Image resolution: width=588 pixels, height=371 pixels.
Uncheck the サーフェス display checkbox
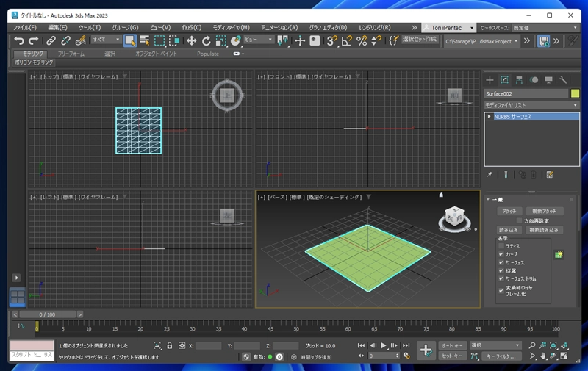[x=501, y=262]
